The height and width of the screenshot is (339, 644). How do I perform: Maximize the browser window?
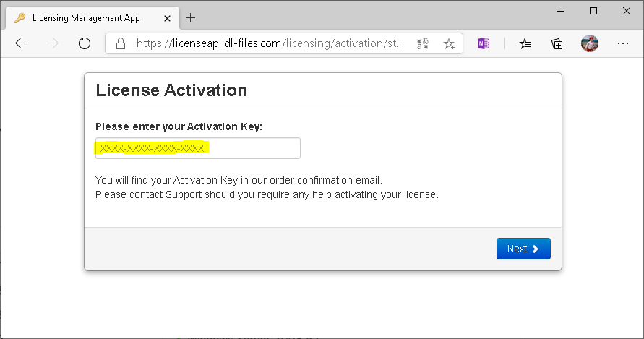coord(593,11)
